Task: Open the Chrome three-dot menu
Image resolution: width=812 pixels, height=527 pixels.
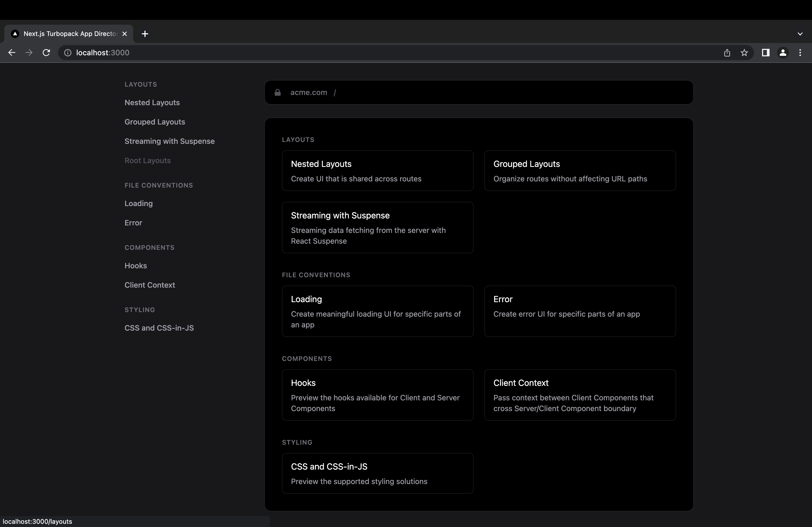Action: (x=800, y=53)
